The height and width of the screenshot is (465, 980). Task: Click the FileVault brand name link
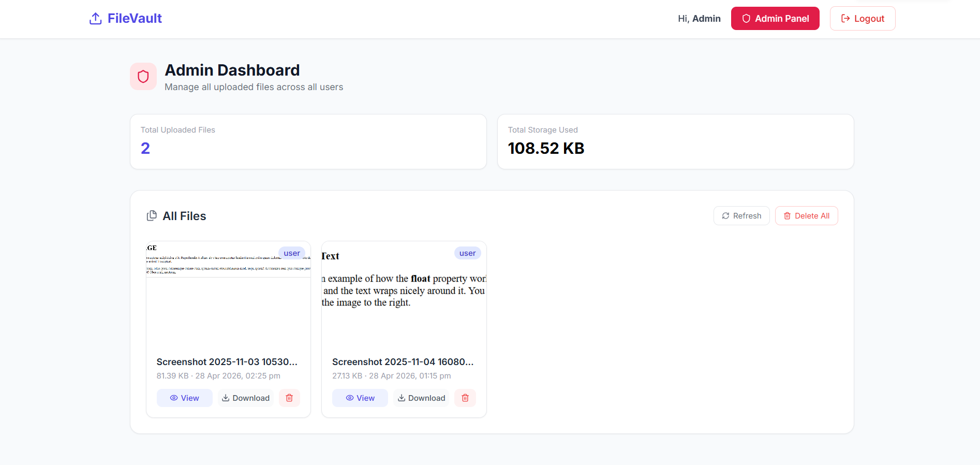click(135, 19)
